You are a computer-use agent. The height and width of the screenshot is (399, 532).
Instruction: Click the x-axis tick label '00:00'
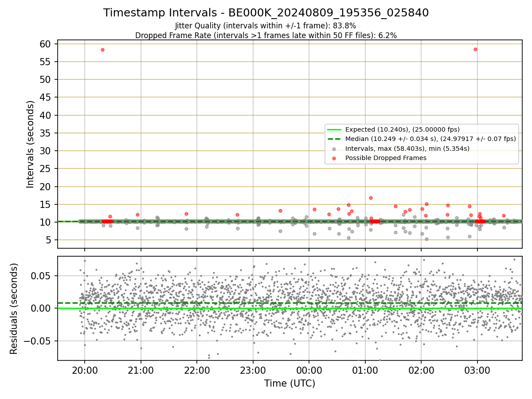pyautogui.click(x=309, y=371)
